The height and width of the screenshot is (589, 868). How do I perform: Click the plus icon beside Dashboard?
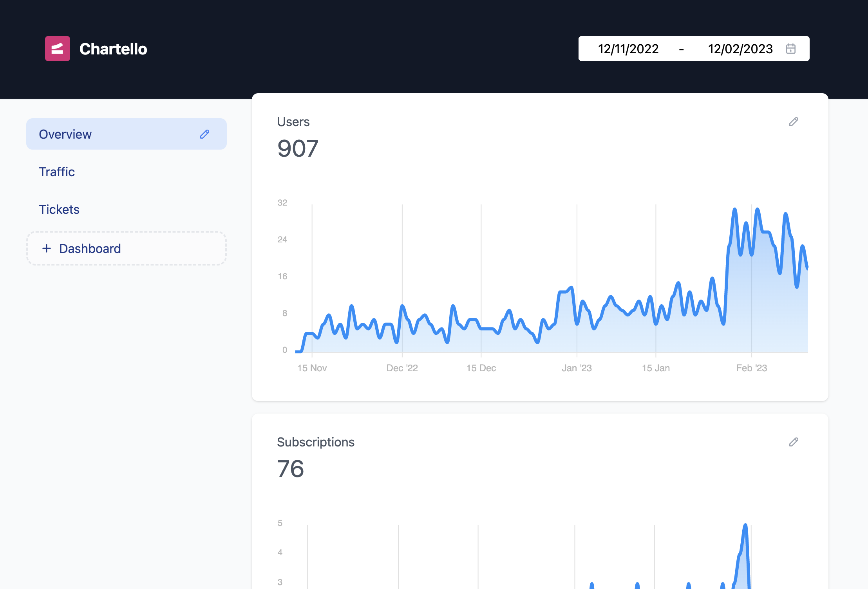click(x=47, y=248)
